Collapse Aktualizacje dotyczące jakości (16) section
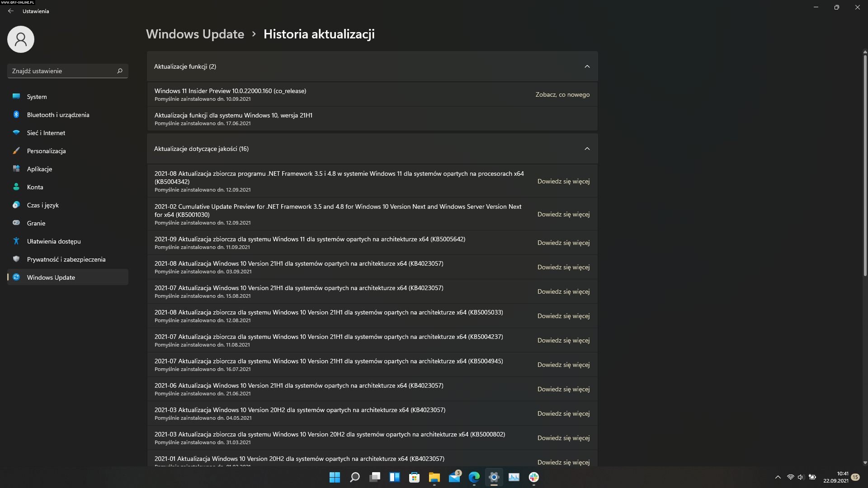Image resolution: width=868 pixels, height=488 pixels. pos(587,149)
